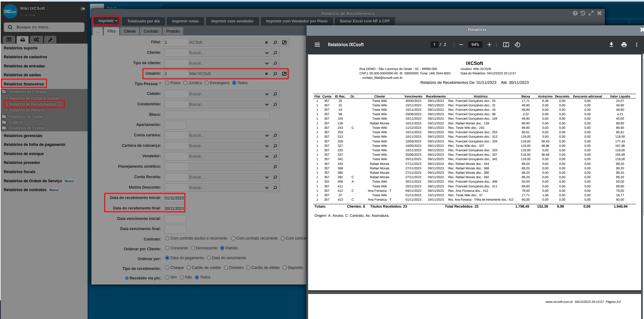Screen dimensions: 644x319
Task: Zoom in the PDF report
Action: (x=489, y=45)
